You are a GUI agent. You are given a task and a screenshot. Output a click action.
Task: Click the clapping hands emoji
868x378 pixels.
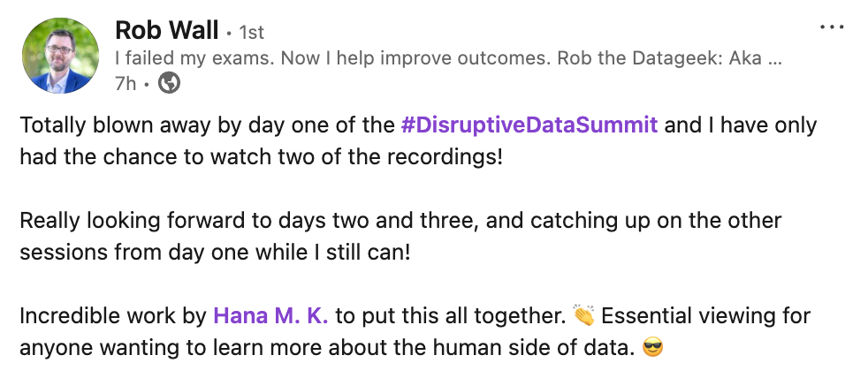[583, 315]
